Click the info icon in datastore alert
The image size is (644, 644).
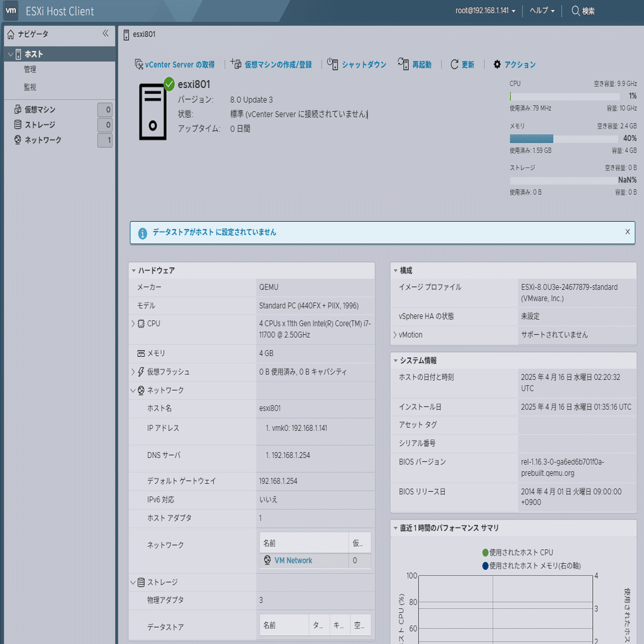pyautogui.click(x=142, y=233)
